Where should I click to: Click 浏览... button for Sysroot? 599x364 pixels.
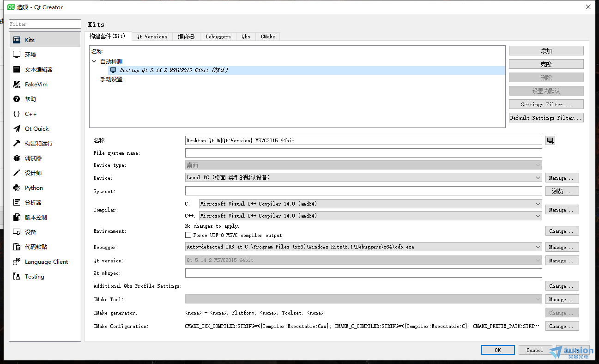click(562, 191)
